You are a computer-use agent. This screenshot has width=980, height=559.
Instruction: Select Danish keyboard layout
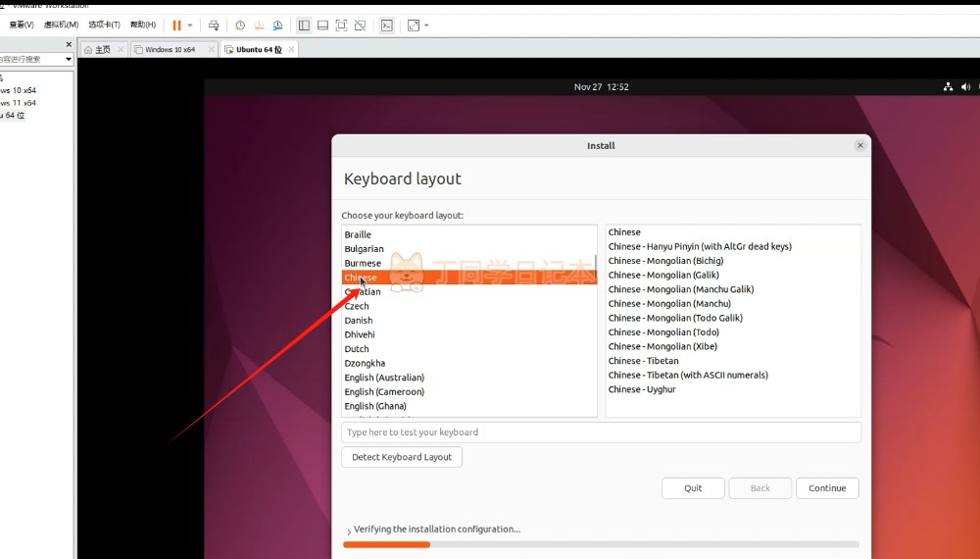click(x=468, y=320)
